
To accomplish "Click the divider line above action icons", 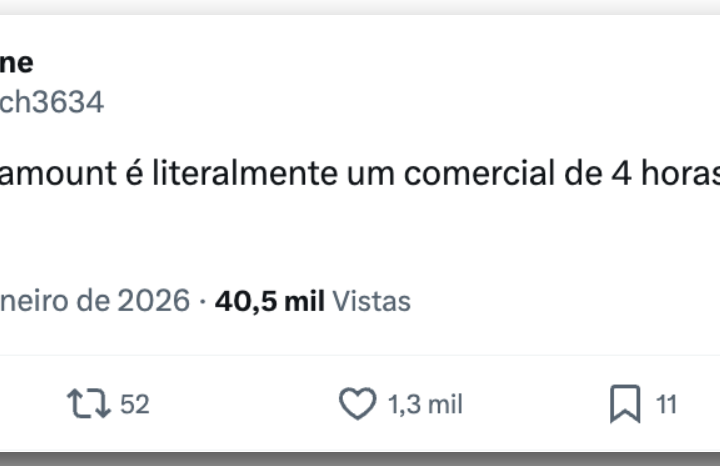I will point(360,354).
